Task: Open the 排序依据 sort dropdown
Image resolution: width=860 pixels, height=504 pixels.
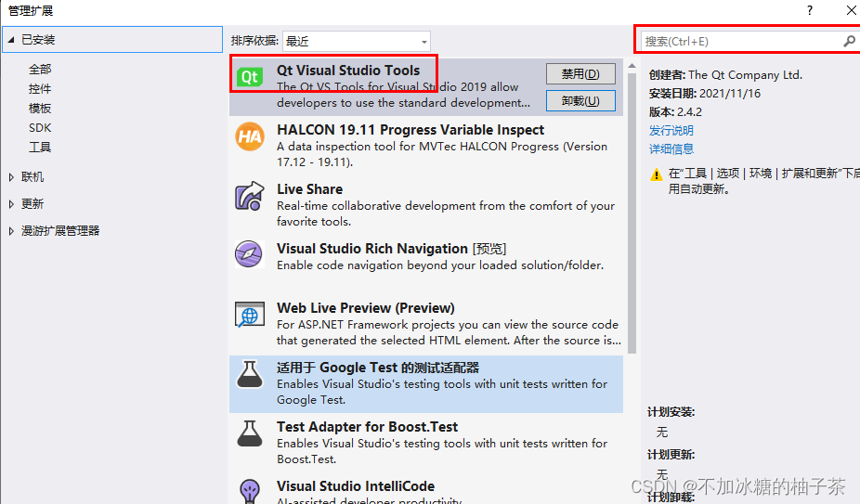Action: pos(357,41)
